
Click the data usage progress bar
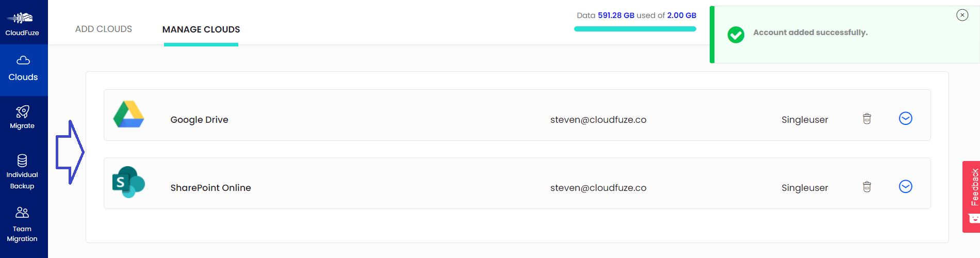635,29
